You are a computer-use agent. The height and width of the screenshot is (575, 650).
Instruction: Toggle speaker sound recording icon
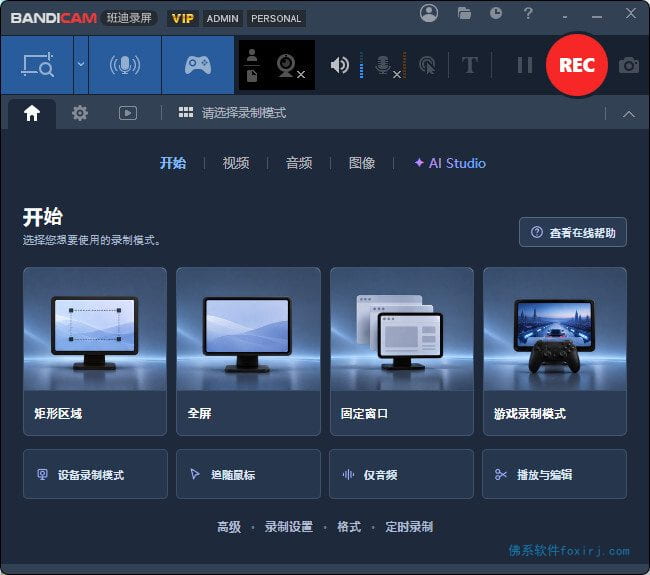click(x=340, y=65)
